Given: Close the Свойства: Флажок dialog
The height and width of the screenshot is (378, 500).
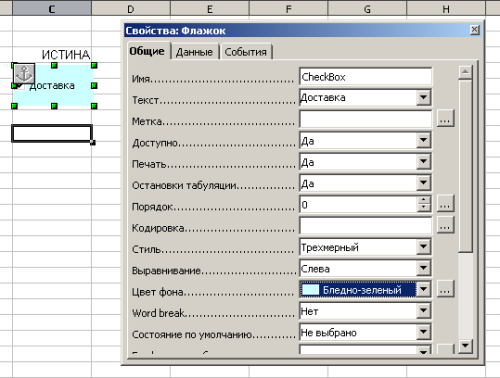Looking at the screenshot, I should (475, 30).
